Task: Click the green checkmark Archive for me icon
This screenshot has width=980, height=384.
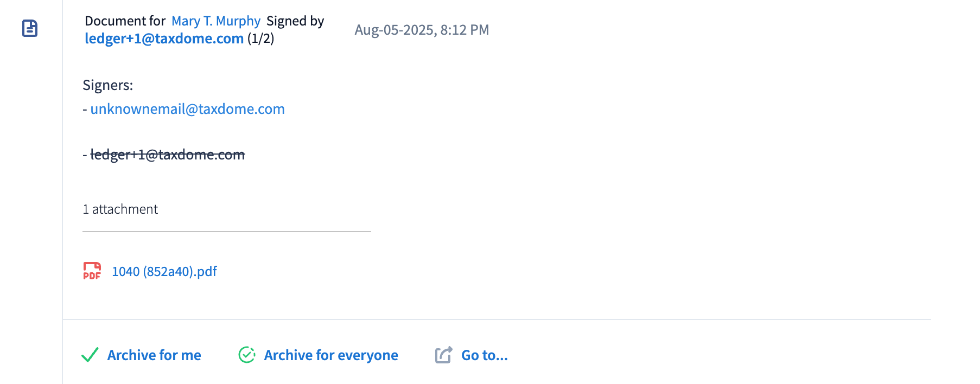Action: pos(90,355)
